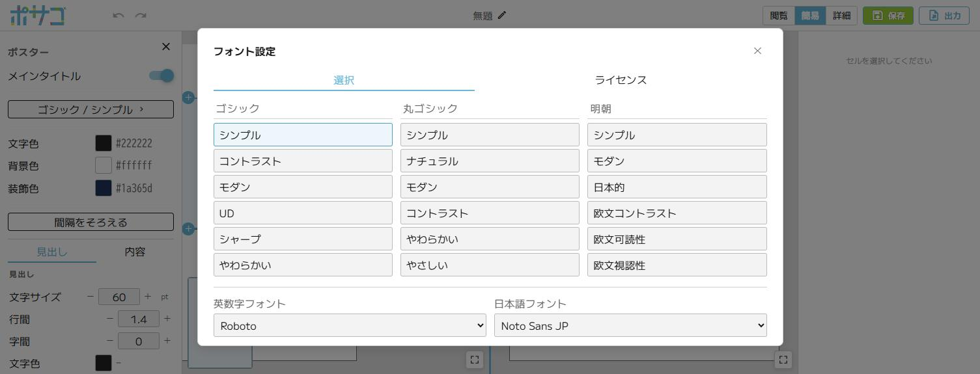980x374 pixels.
Task: Select 丸ゴシック モダン font option
Action: pos(490,187)
